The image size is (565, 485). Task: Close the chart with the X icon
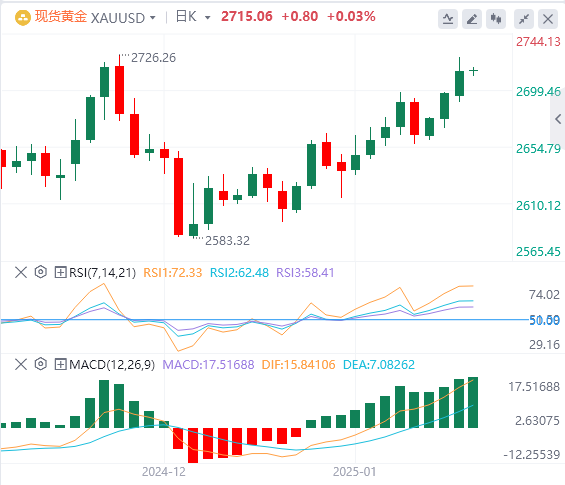click(x=548, y=19)
